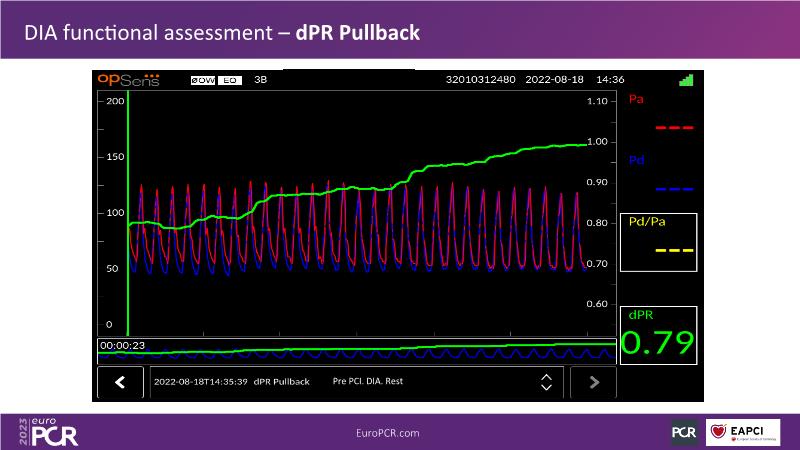Screen dimensions: 800x450
Task: Click the OW indicator badge
Action: 203,80
